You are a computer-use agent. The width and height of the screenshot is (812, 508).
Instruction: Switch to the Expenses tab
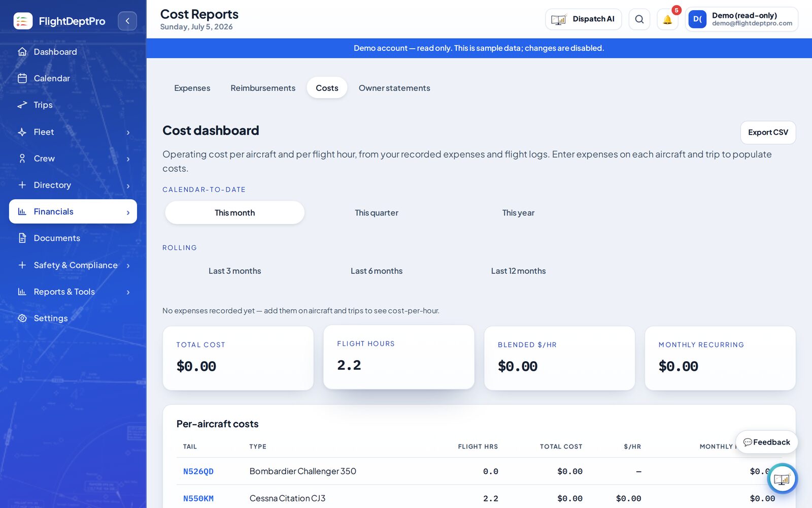(x=192, y=88)
